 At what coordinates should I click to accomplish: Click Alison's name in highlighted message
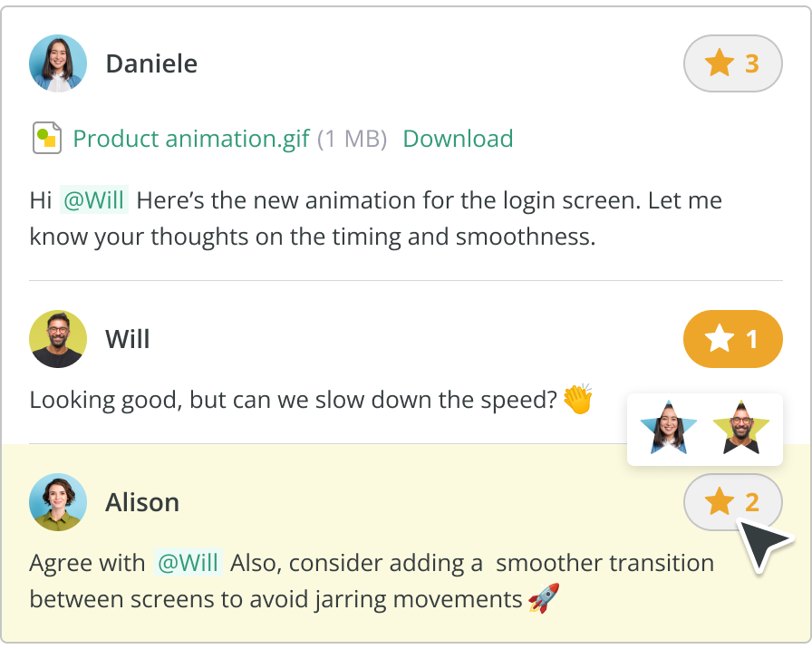[142, 502]
